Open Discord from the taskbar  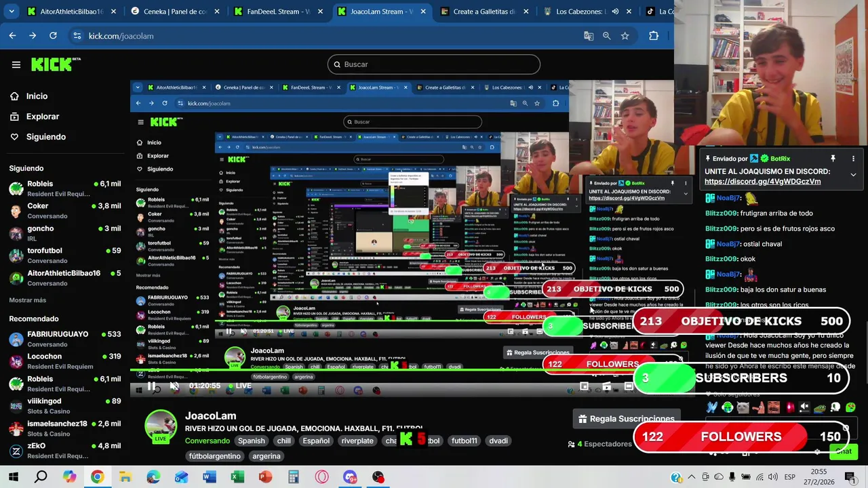(x=350, y=477)
